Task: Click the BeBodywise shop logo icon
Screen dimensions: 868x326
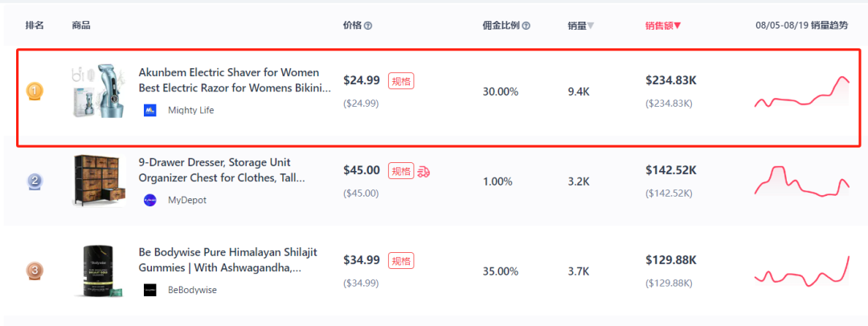Action: [x=150, y=290]
